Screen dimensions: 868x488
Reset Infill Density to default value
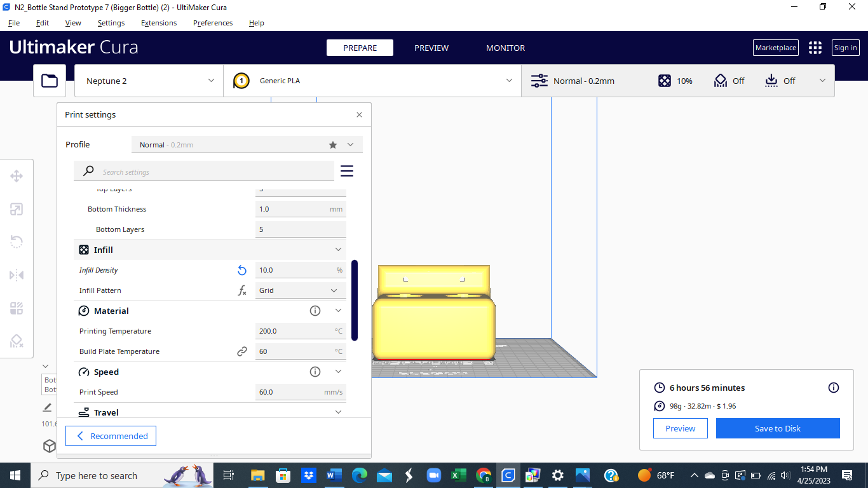point(242,270)
